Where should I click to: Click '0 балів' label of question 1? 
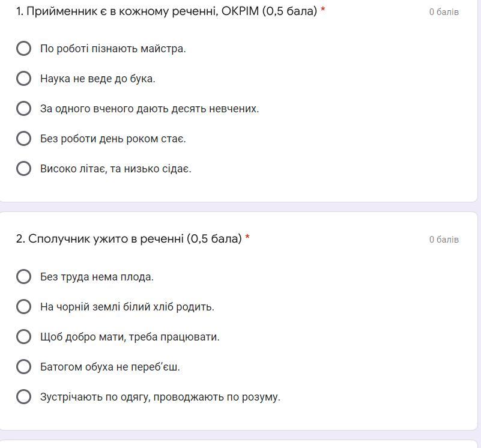[x=444, y=12]
